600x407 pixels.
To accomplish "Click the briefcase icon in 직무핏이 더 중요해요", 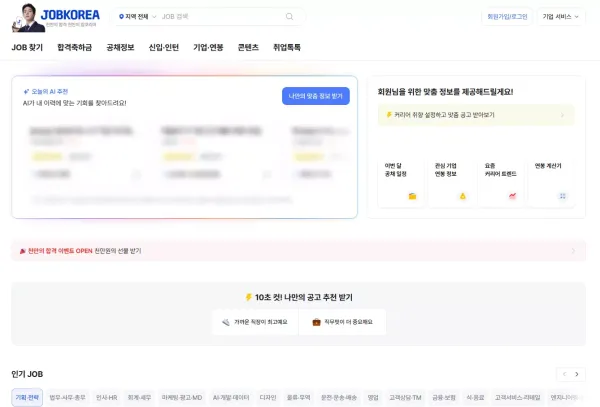I will point(316,322).
